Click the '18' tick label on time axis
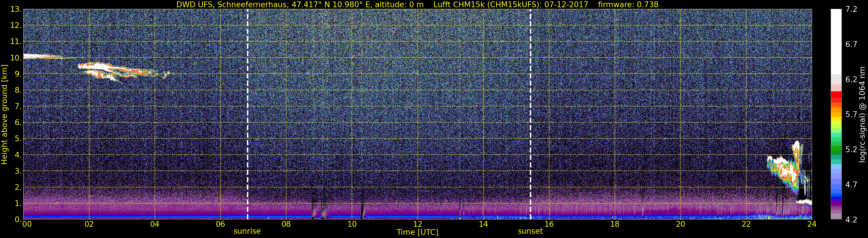 [x=614, y=224]
